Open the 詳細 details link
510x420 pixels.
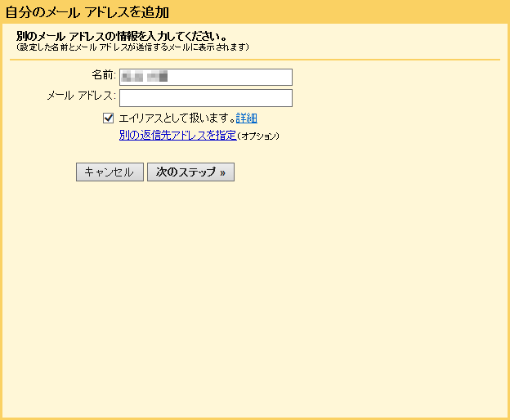(247, 118)
